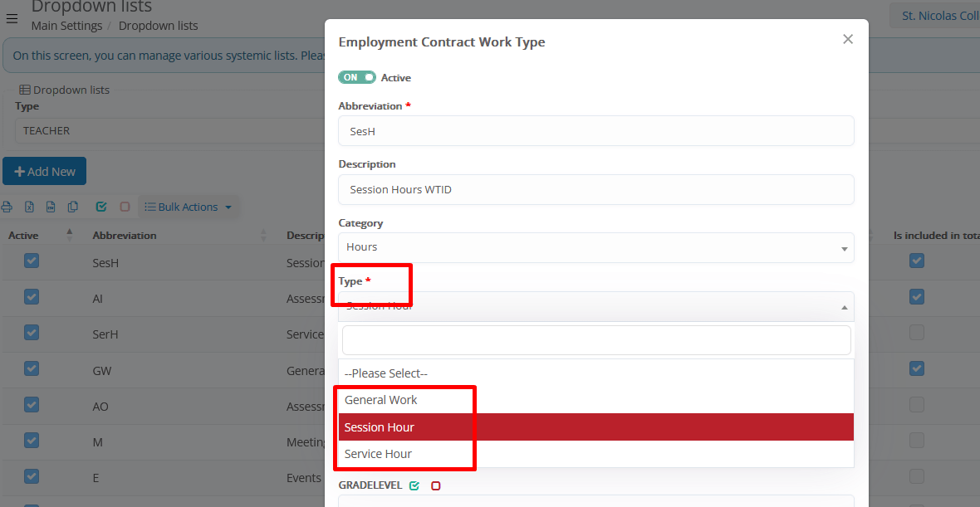This screenshot has width=980, height=507.
Task: Clear GRADELEVEL selection with red square icon
Action: (x=435, y=485)
